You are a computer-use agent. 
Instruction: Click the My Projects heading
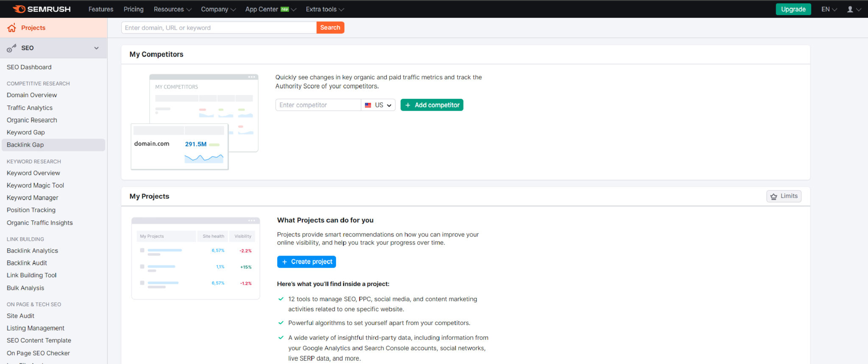(x=149, y=196)
